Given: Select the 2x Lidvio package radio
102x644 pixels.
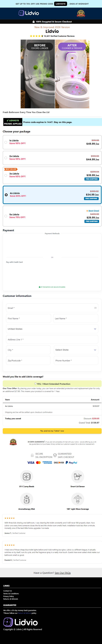Looking at the screenshot, I should 6,158.
